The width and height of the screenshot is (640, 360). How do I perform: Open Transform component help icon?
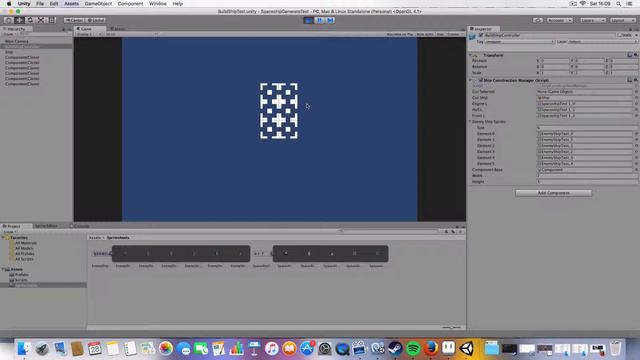630,55
